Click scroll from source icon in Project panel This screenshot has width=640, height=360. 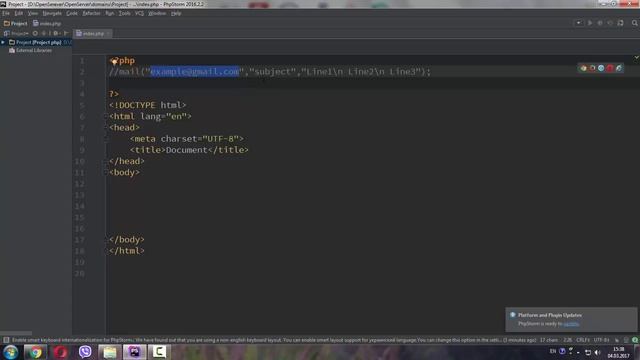(x=35, y=33)
